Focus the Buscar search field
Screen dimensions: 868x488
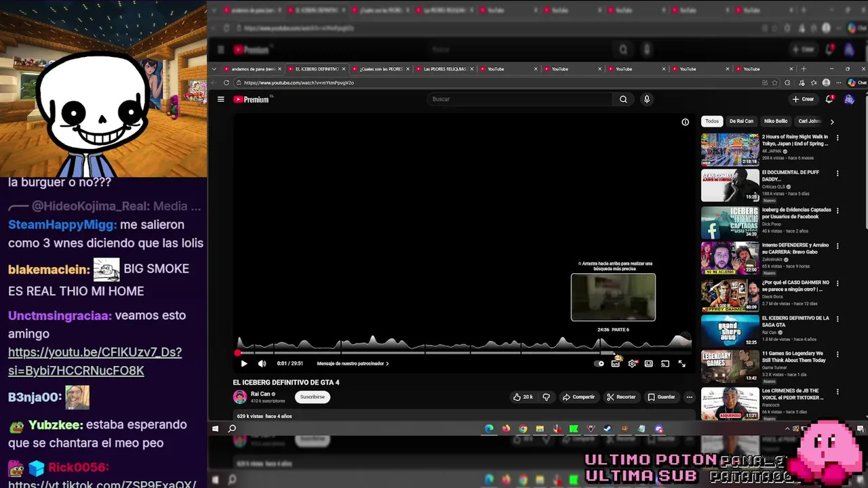520,99
